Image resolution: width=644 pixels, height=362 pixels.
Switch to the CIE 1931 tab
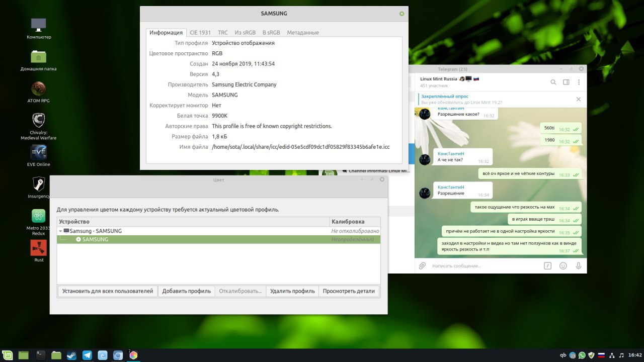tap(200, 32)
